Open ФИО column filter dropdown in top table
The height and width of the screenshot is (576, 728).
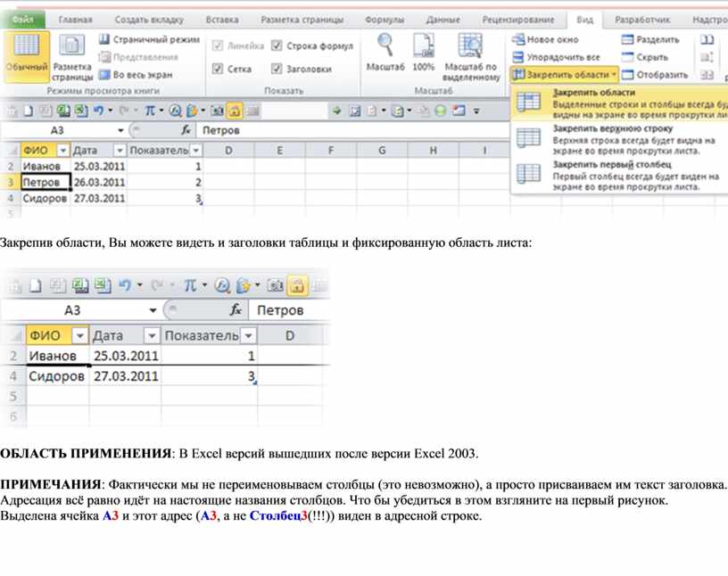62,151
